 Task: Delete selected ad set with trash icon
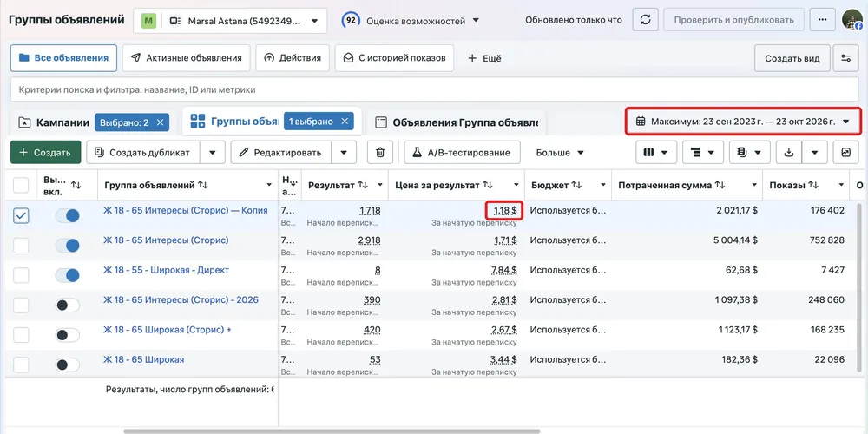380,152
